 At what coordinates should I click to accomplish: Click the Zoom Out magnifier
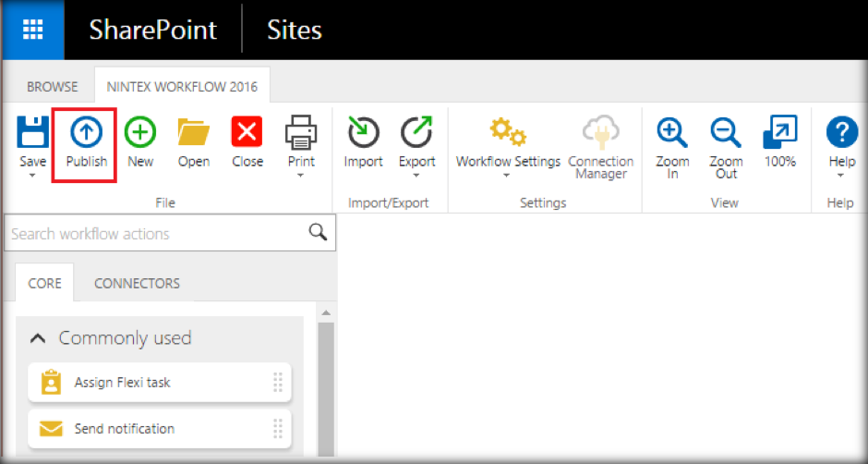coord(726,134)
